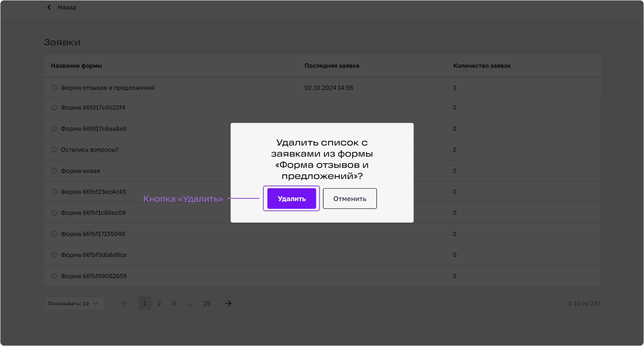Click the dialog question text about deleting
The height and width of the screenshot is (346, 644).
pos(322,159)
